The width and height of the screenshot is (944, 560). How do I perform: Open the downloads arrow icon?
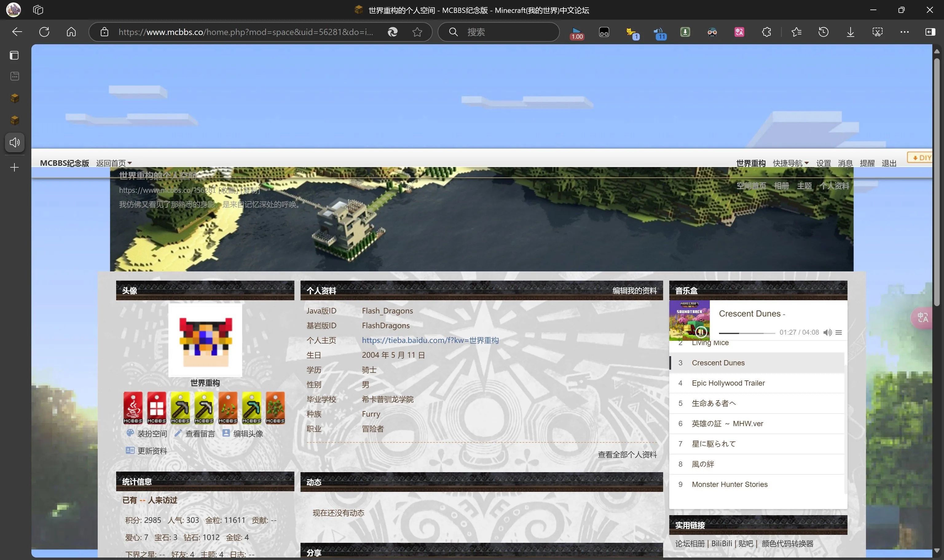[850, 32]
